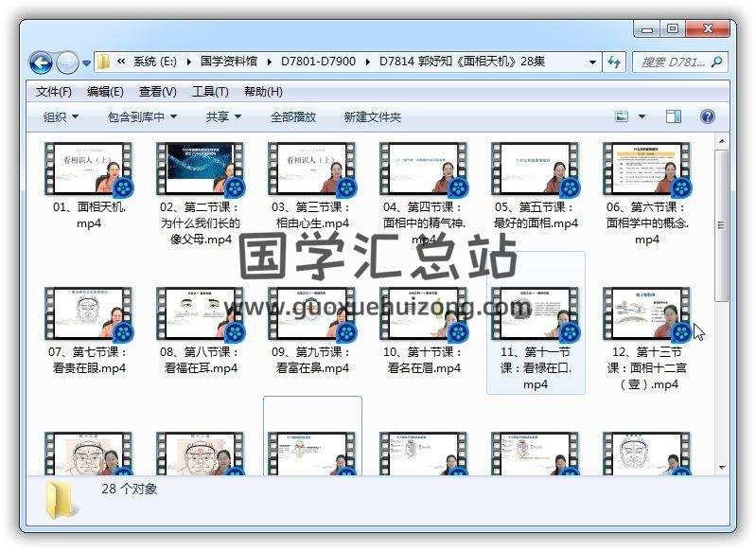The image size is (756, 552).
Task: Click the magnifier search icon
Action: [716, 62]
